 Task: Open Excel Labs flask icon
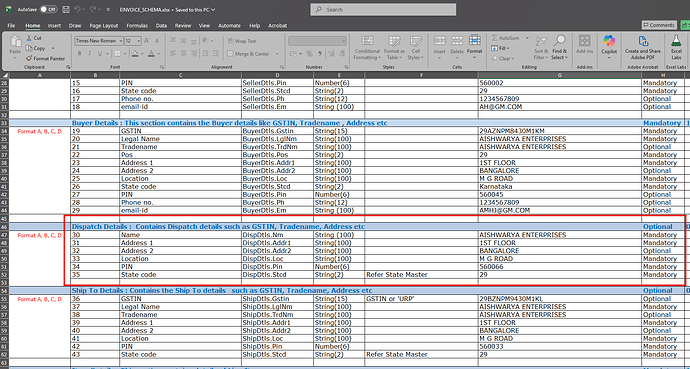[676, 41]
